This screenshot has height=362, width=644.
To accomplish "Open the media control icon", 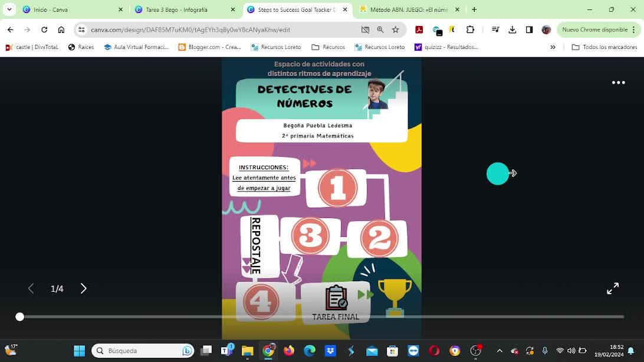I will 495,29.
